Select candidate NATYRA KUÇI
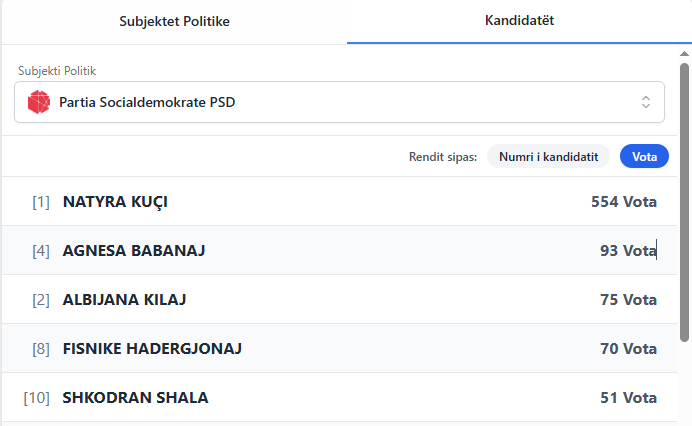This screenshot has height=426, width=692. (115, 202)
